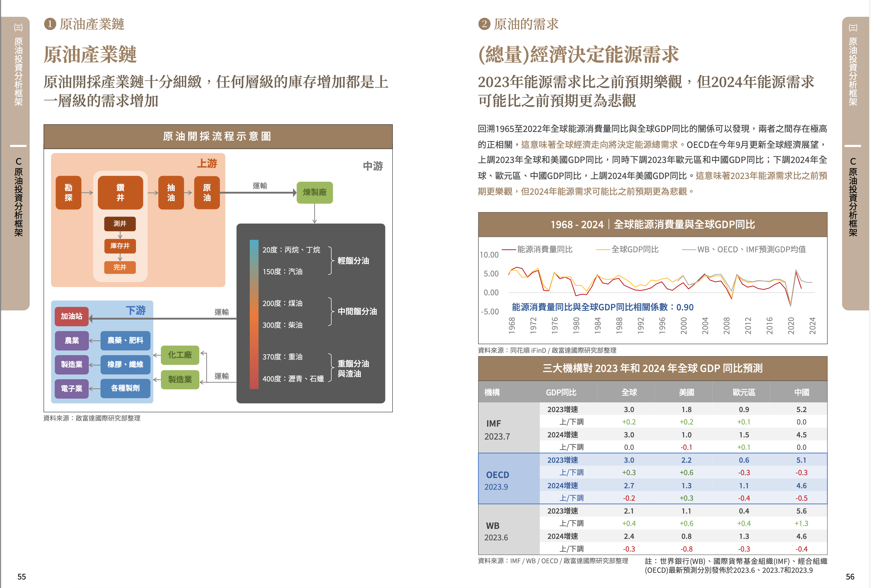
Task: Select the 中間餾分油 label
Action: (357, 311)
